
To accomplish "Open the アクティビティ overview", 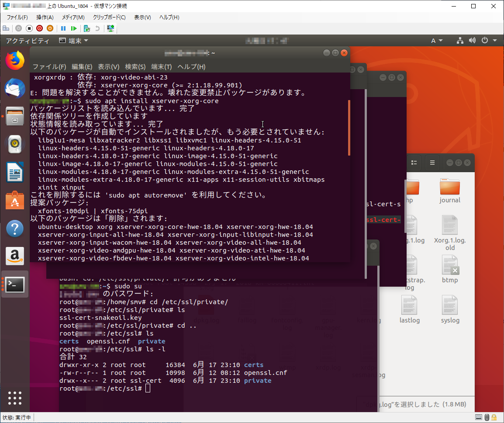I will pyautogui.click(x=28, y=41).
